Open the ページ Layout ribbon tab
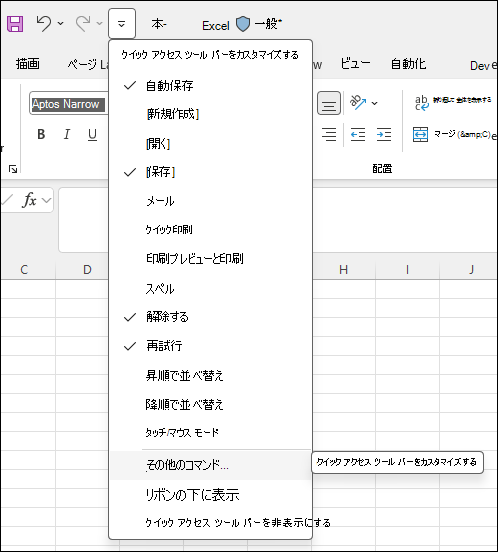The width and height of the screenshot is (498, 552). click(88, 64)
